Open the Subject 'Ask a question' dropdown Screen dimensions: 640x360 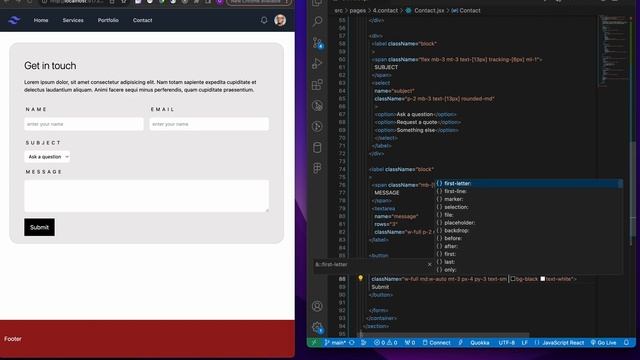tap(47, 157)
